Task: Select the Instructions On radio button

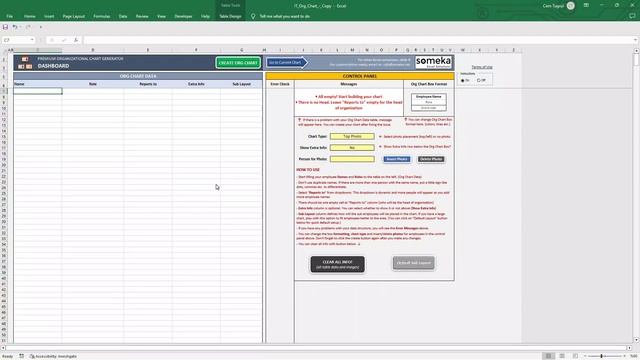Action: 463,80
